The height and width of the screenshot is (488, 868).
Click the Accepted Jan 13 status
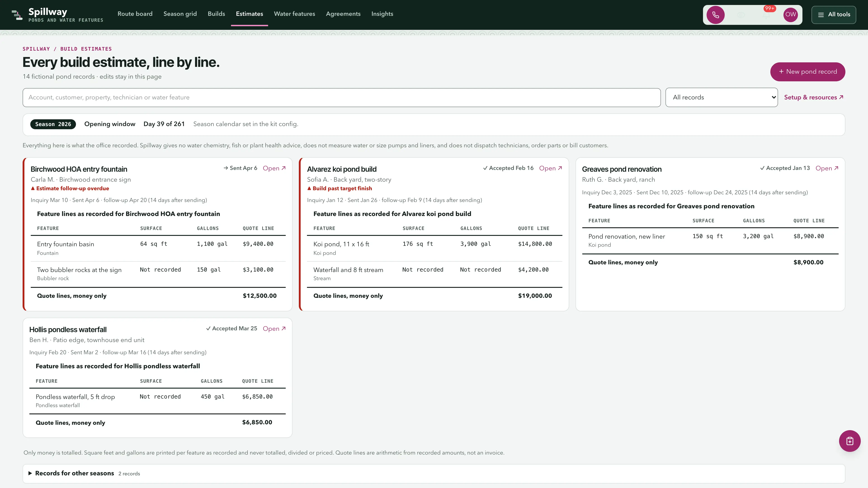tap(785, 168)
